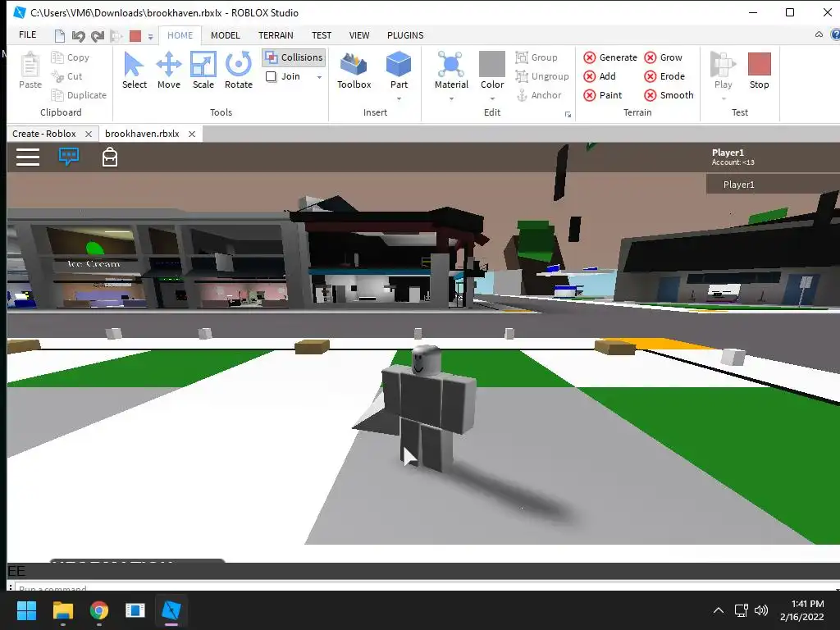Toggle the in-game chat bubble
840x630 pixels.
point(69,157)
